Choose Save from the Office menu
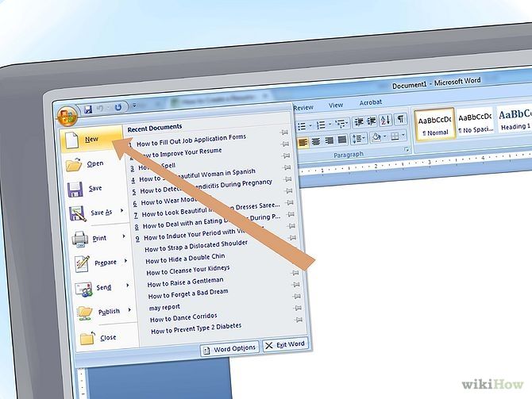The width and height of the screenshot is (532, 399). pos(95,189)
